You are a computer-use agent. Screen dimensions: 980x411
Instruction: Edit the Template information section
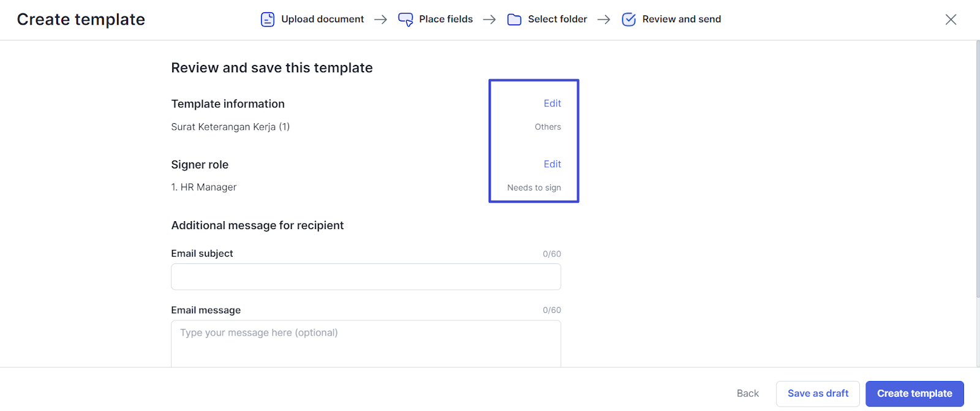[552, 104]
